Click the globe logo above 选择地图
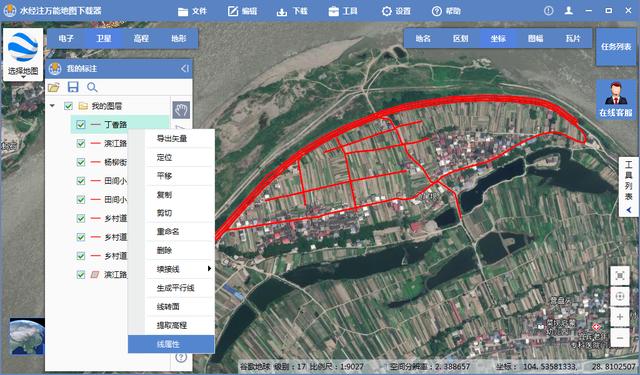Image resolution: width=640 pixels, height=375 pixels. 23,47
